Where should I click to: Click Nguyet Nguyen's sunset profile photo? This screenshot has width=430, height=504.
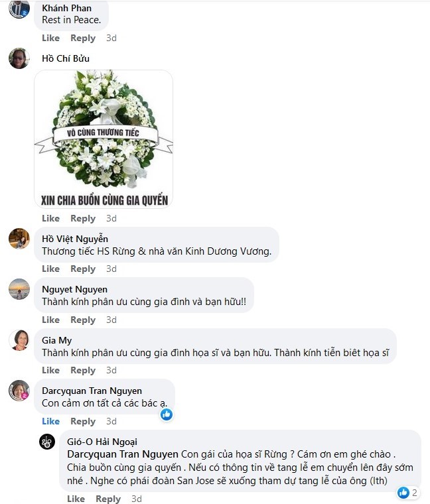(19, 289)
